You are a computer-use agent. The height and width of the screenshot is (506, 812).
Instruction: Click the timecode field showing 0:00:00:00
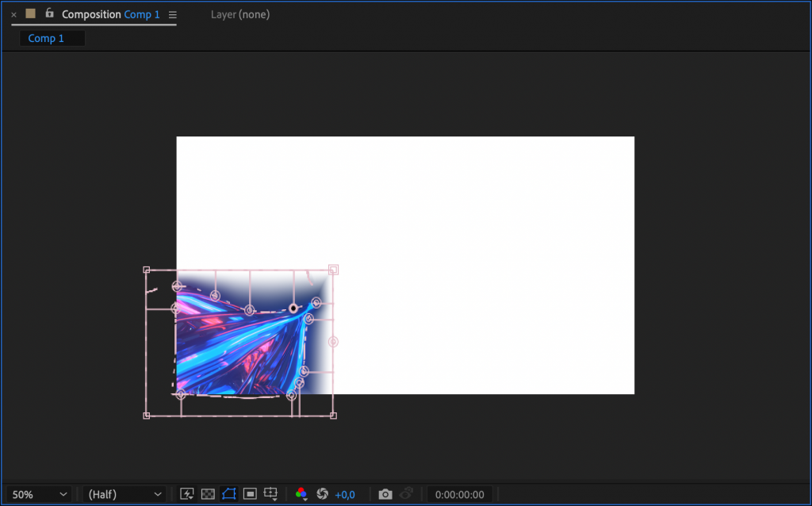[x=462, y=493]
